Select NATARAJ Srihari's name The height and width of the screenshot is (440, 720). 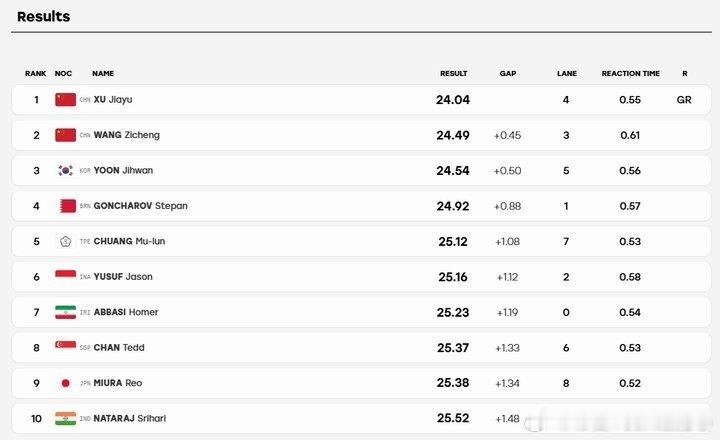(129, 418)
